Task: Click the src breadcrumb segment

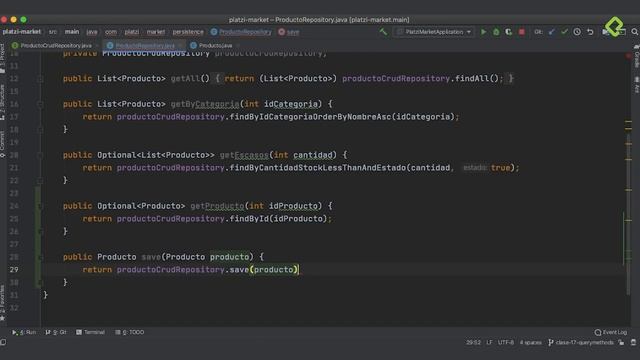Action: [53, 32]
